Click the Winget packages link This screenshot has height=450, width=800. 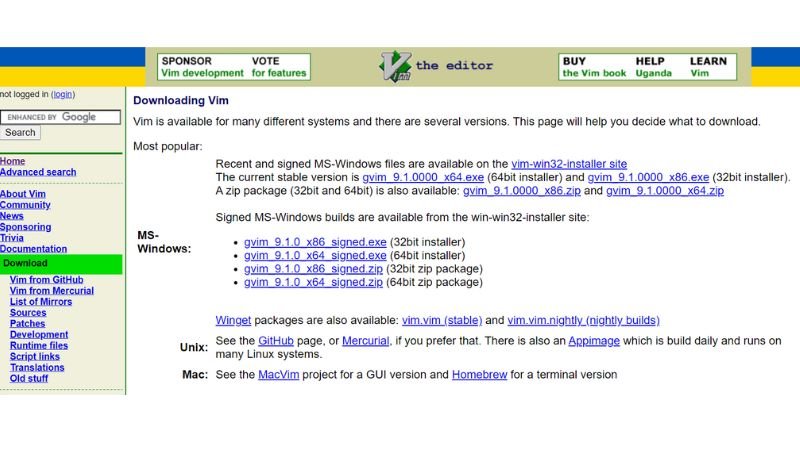point(233,321)
